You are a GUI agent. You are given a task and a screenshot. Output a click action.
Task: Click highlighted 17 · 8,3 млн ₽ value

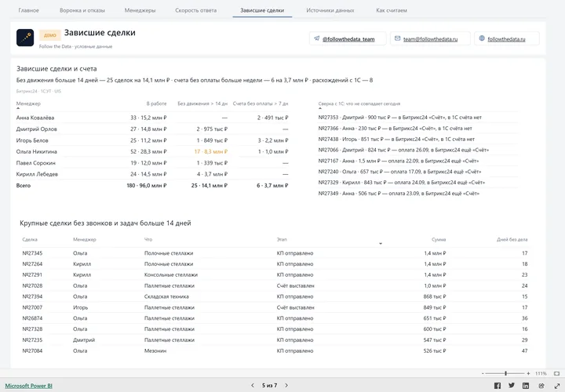211,151
